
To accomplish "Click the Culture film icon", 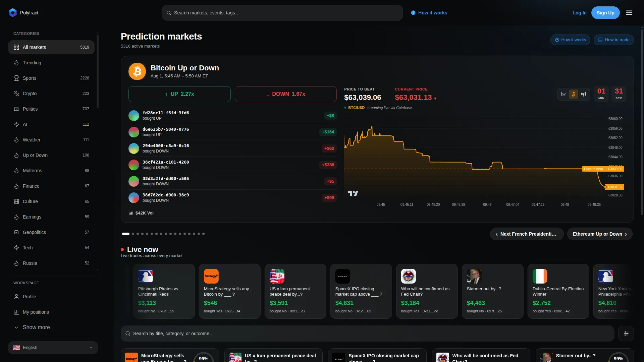I will (16, 201).
